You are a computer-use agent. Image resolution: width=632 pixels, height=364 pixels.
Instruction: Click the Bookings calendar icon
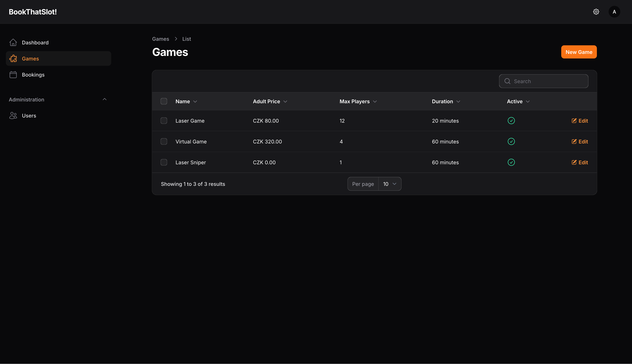pyautogui.click(x=13, y=75)
